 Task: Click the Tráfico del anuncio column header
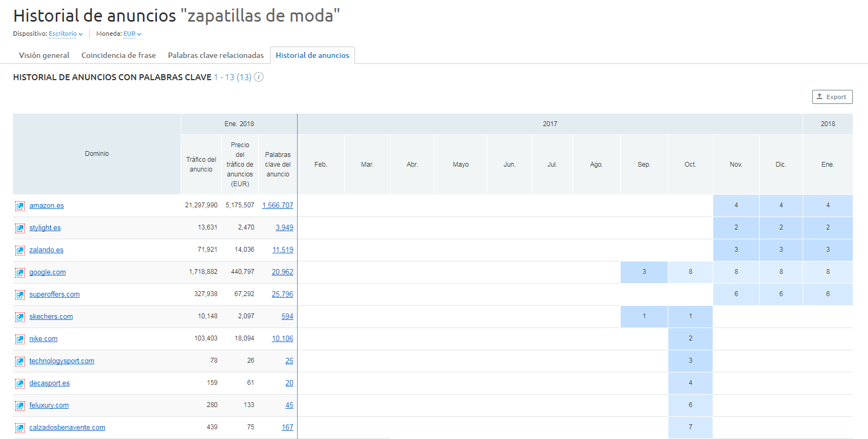pos(201,165)
